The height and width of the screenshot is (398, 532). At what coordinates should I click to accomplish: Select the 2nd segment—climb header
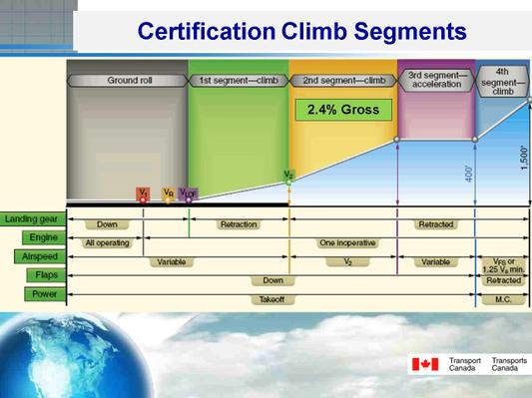(x=343, y=81)
